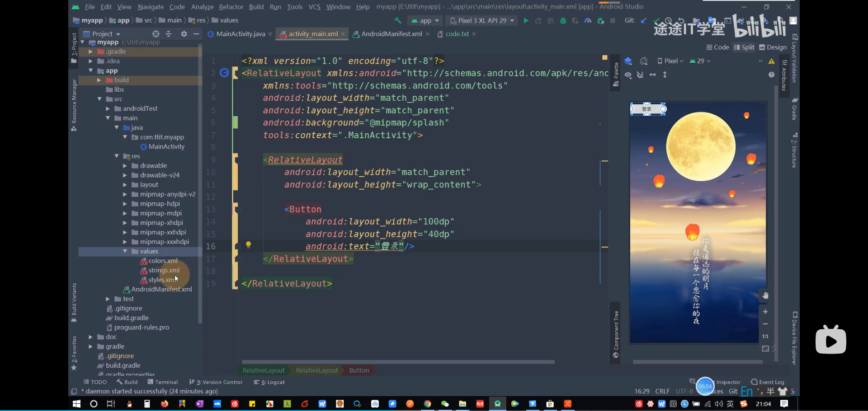Click Button in the breadcrumb bar

coord(359,370)
